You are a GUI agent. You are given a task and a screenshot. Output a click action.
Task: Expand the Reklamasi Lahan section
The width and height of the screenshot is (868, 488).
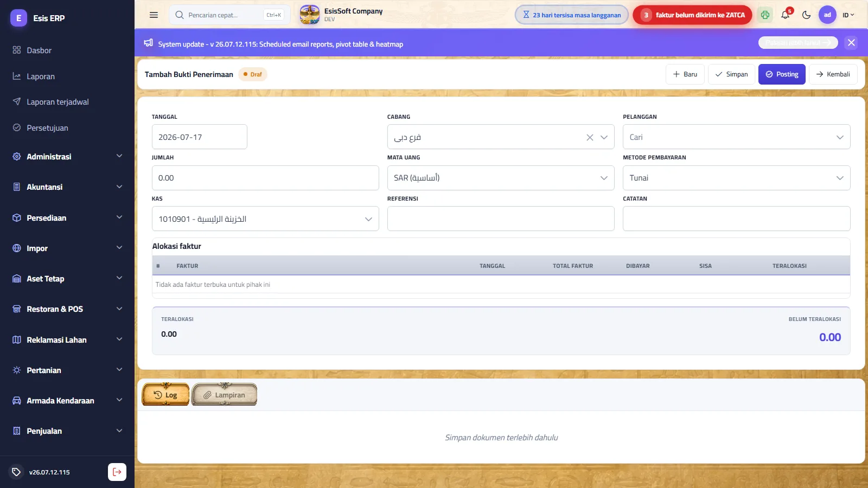pos(67,340)
